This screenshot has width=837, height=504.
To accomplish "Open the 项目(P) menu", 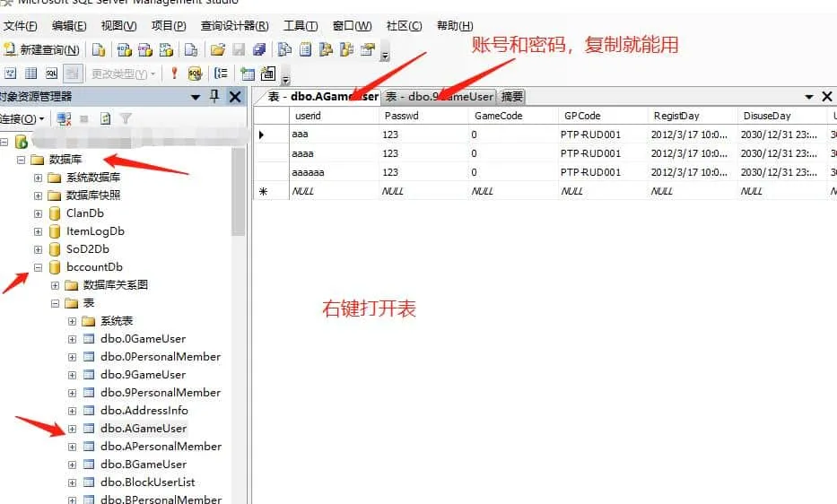I will click(169, 26).
